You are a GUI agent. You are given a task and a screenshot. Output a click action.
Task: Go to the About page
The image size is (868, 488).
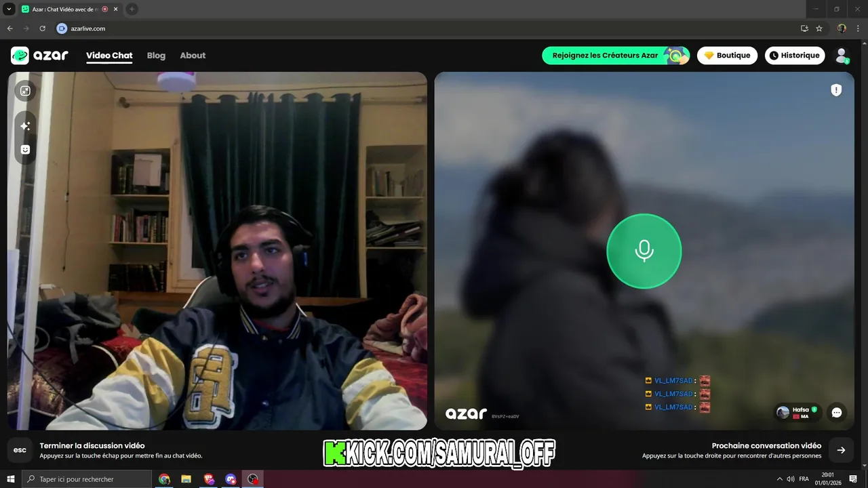point(193,56)
